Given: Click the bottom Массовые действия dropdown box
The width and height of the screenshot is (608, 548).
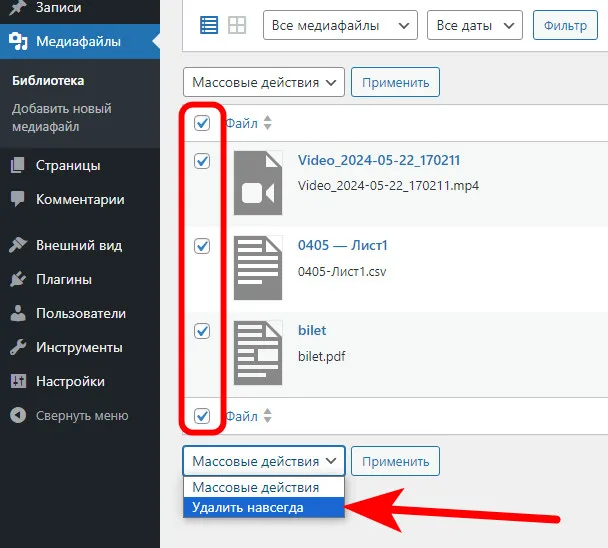Looking at the screenshot, I should pos(264,461).
